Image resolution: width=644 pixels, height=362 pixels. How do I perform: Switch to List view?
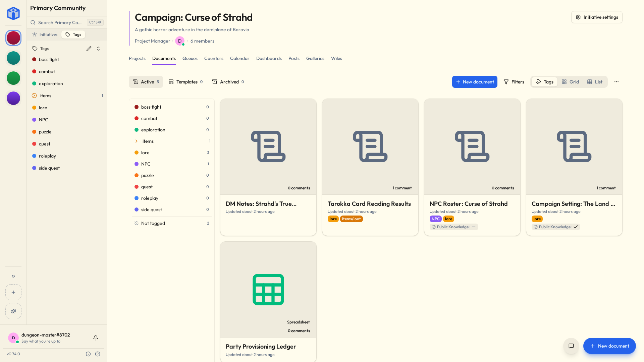[x=595, y=82]
